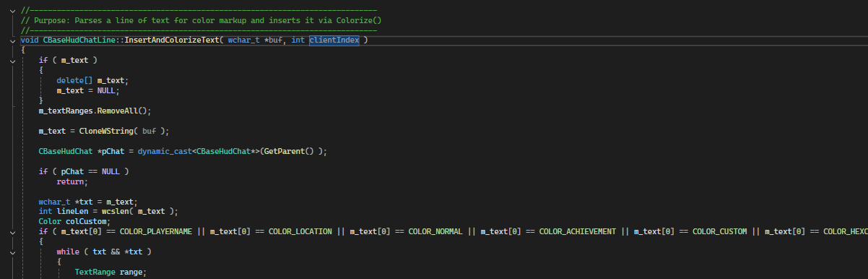Image resolution: width=868 pixels, height=279 pixels.
Task: Click CBaseHudChatLine in the function signature
Action: click(x=79, y=40)
